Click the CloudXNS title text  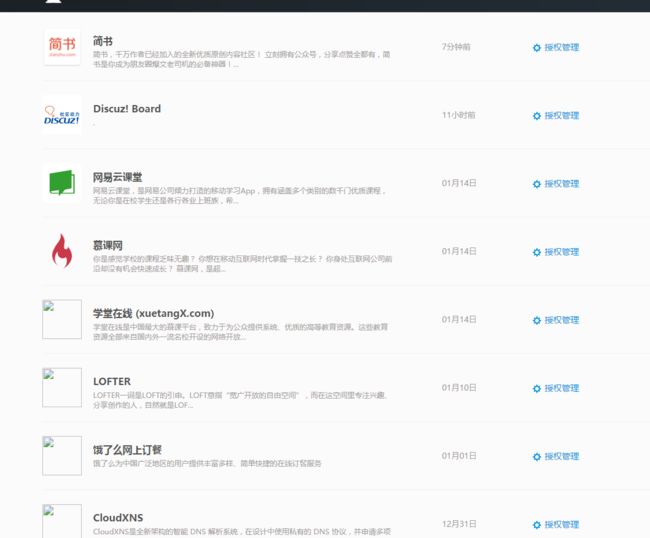click(x=118, y=518)
